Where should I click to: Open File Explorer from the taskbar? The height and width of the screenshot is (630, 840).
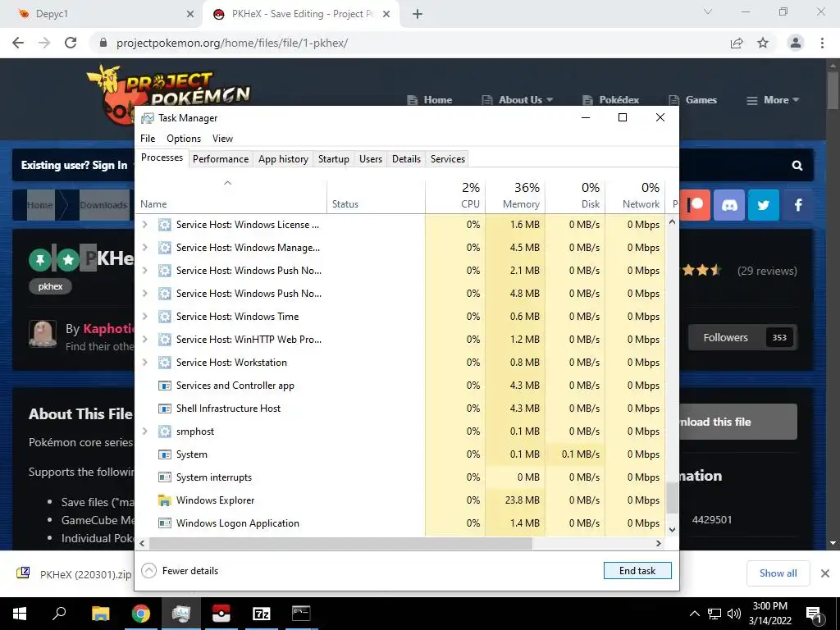100,614
